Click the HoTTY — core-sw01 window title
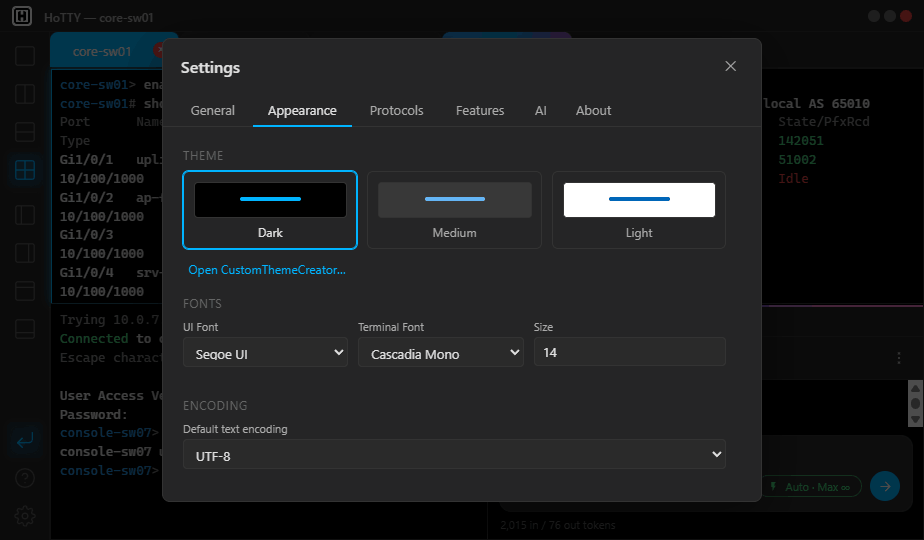Image resolution: width=924 pixels, height=540 pixels. pos(98,18)
